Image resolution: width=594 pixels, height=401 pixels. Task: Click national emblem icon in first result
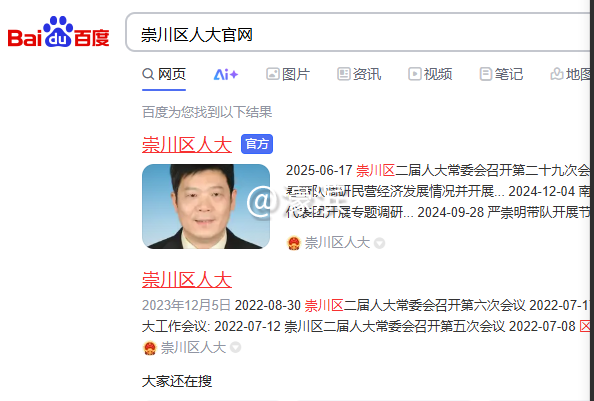coord(294,243)
